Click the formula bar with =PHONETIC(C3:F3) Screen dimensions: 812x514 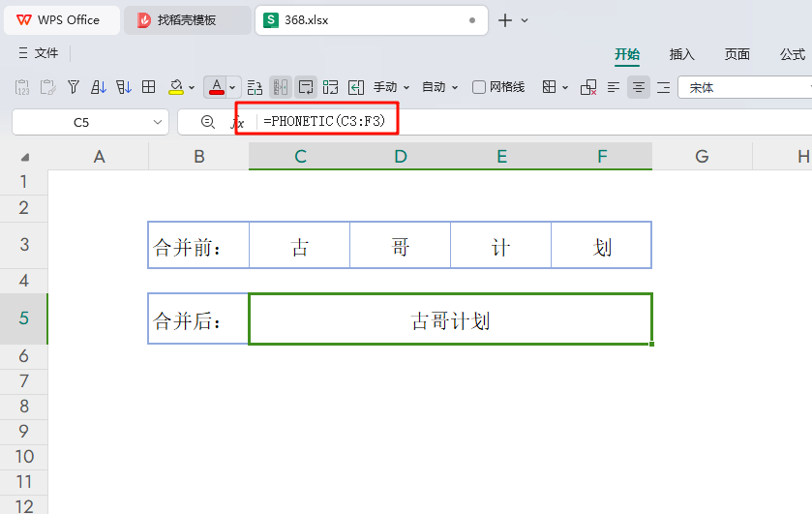click(x=533, y=121)
